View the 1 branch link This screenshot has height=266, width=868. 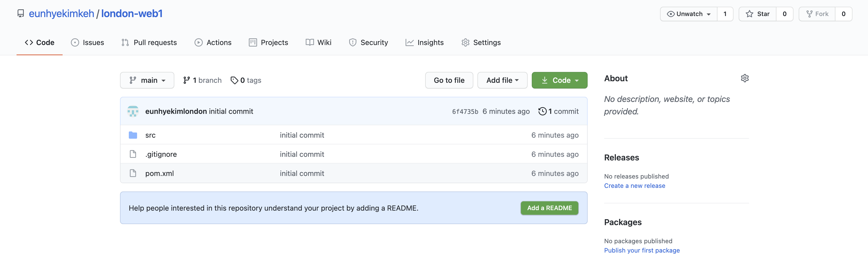202,80
